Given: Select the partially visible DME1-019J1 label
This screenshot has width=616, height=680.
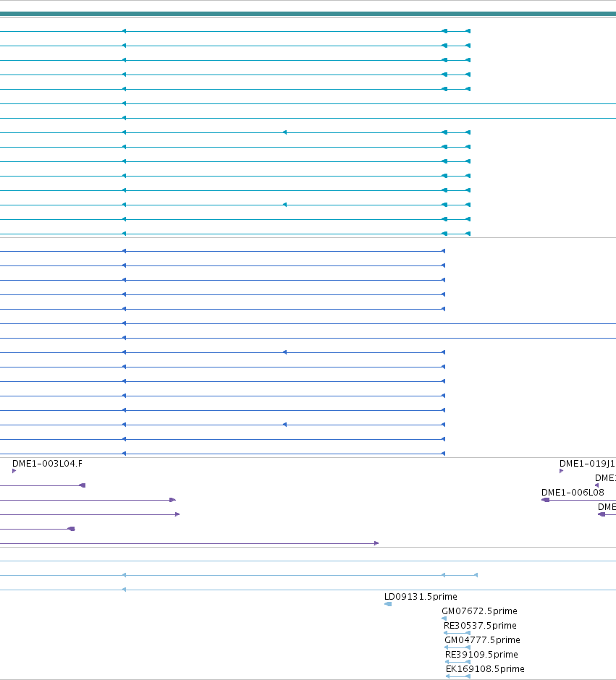Looking at the screenshot, I should coord(587,464).
